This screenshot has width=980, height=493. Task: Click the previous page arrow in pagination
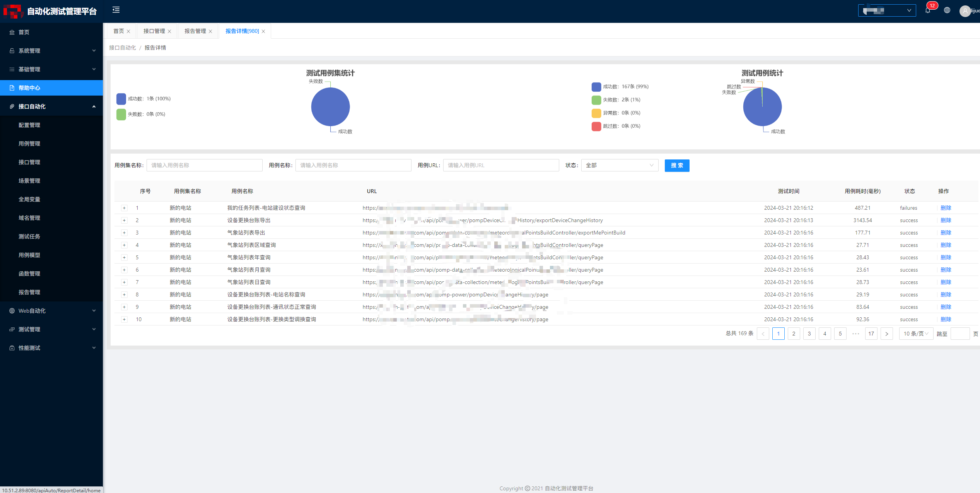(x=763, y=334)
